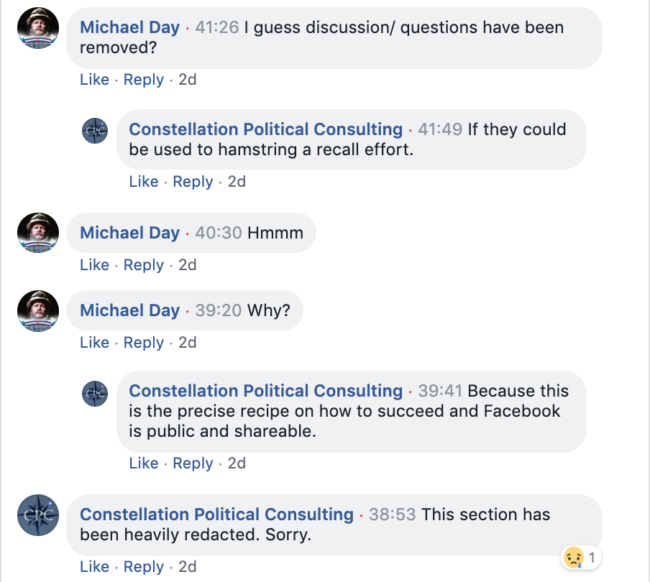
Task: Jump to video timestamp 41:26
Action: click(x=218, y=27)
